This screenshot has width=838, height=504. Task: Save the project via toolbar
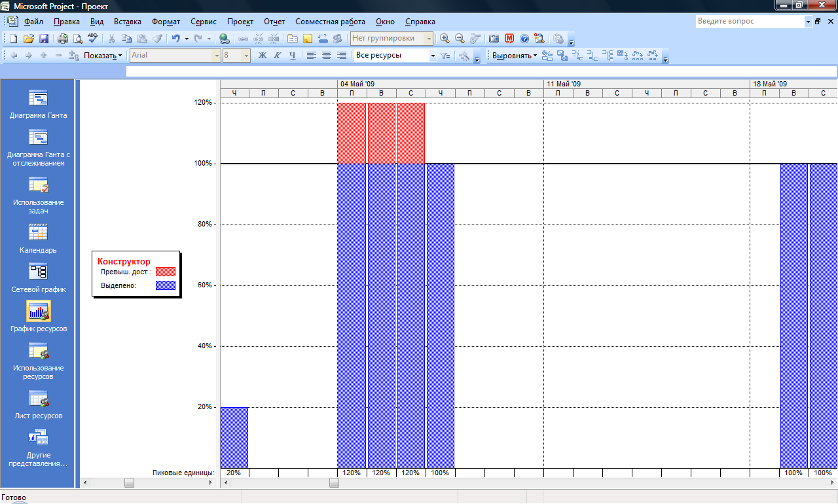[44, 39]
